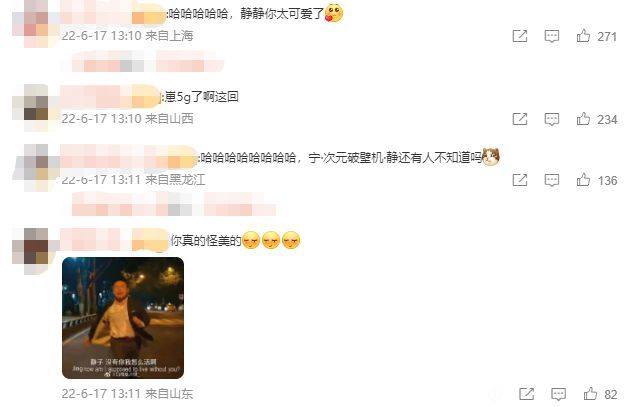Expand replies under the 上海 comment
Screen dimensions: 636x407
pos(148,62)
